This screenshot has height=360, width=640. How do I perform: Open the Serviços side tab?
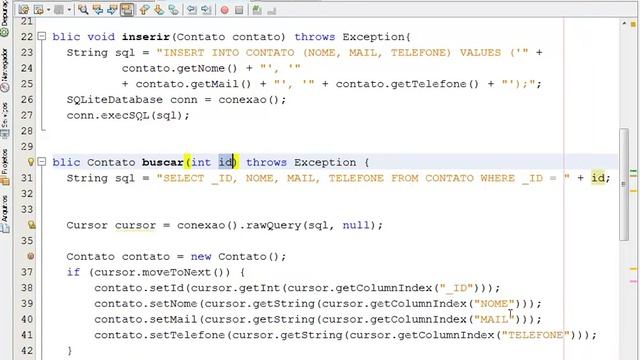pos(4,120)
